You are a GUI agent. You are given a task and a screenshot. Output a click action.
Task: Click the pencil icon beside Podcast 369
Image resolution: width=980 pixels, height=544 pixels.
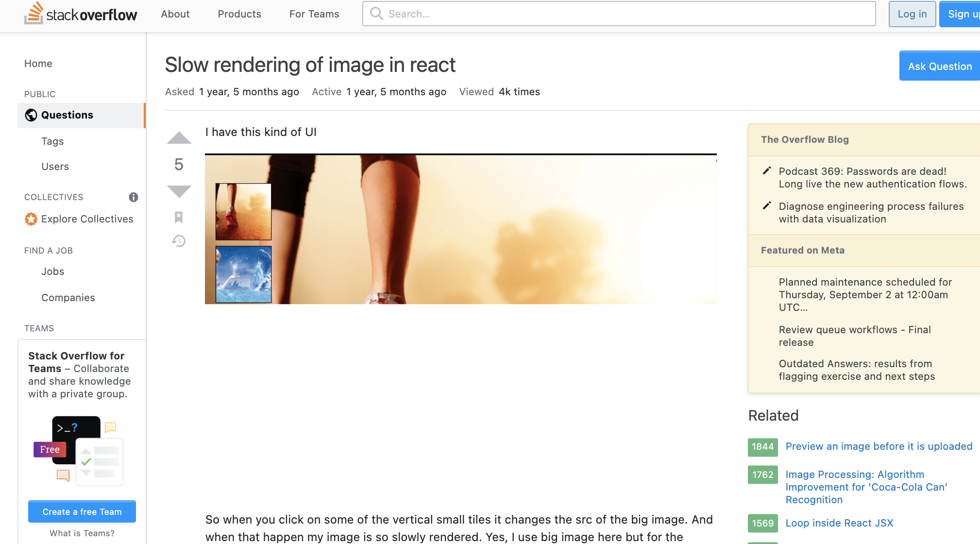click(x=767, y=170)
